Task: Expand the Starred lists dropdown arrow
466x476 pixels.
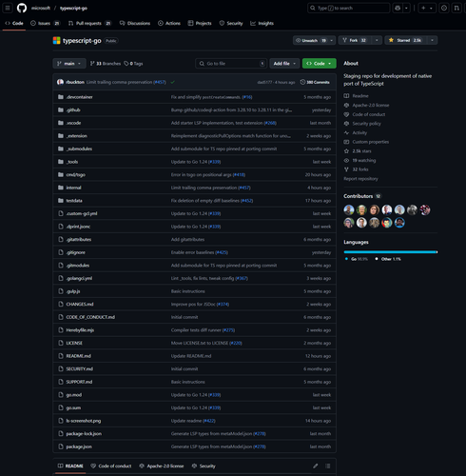Action: pyautogui.click(x=432, y=40)
